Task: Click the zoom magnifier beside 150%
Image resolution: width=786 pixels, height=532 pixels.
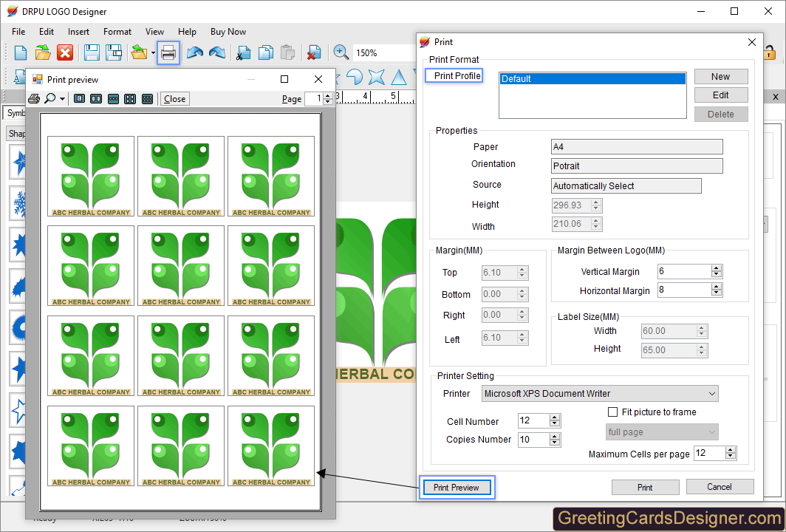Action: pyautogui.click(x=341, y=52)
